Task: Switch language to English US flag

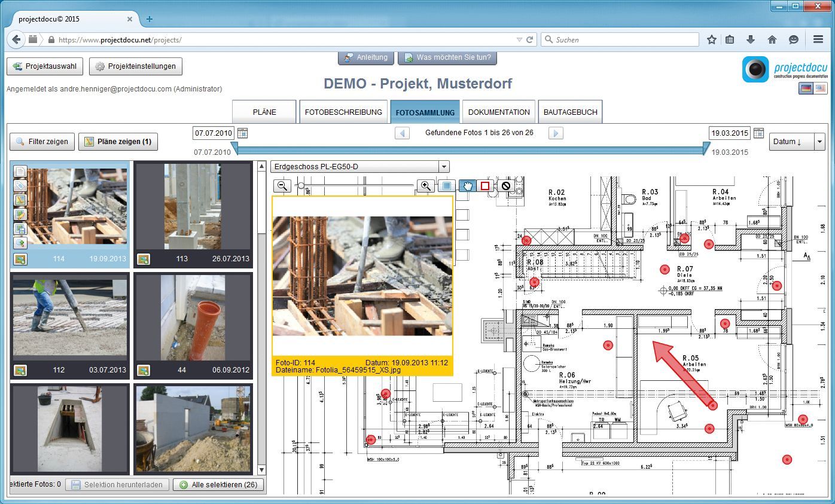Action: pyautogui.click(x=820, y=88)
